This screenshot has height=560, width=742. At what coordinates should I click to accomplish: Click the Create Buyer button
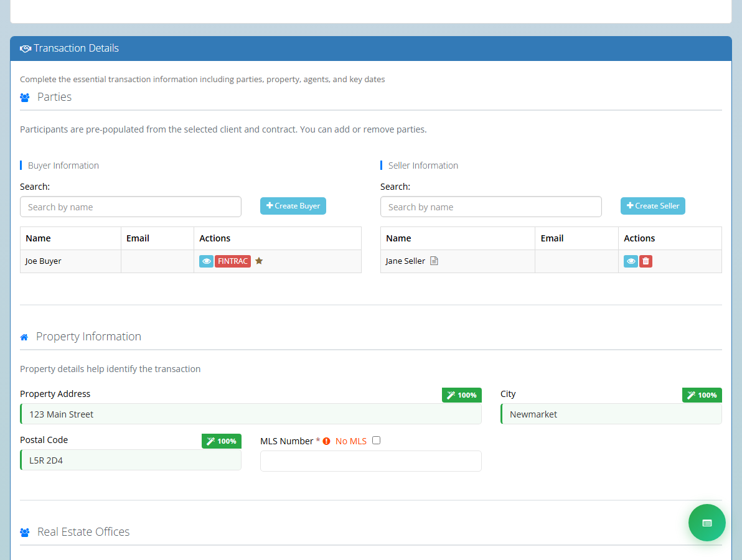click(x=293, y=206)
